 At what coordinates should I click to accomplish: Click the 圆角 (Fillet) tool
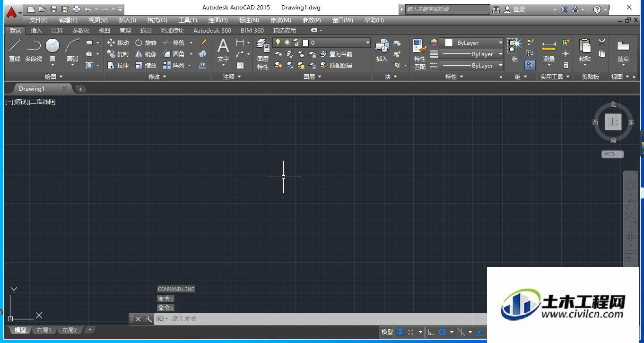coord(174,54)
